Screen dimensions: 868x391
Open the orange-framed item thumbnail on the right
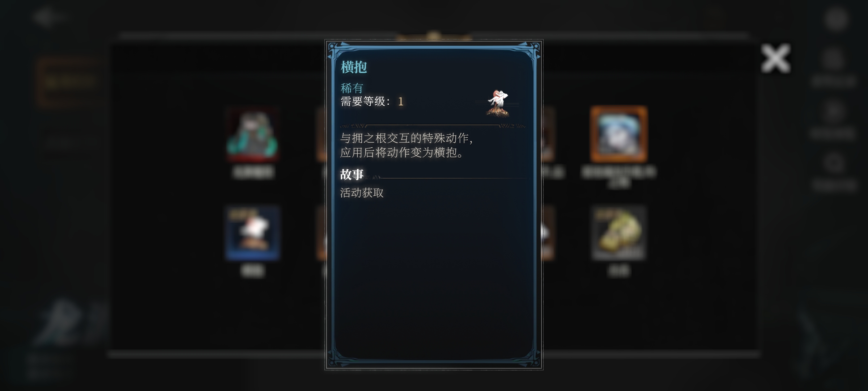coord(619,134)
